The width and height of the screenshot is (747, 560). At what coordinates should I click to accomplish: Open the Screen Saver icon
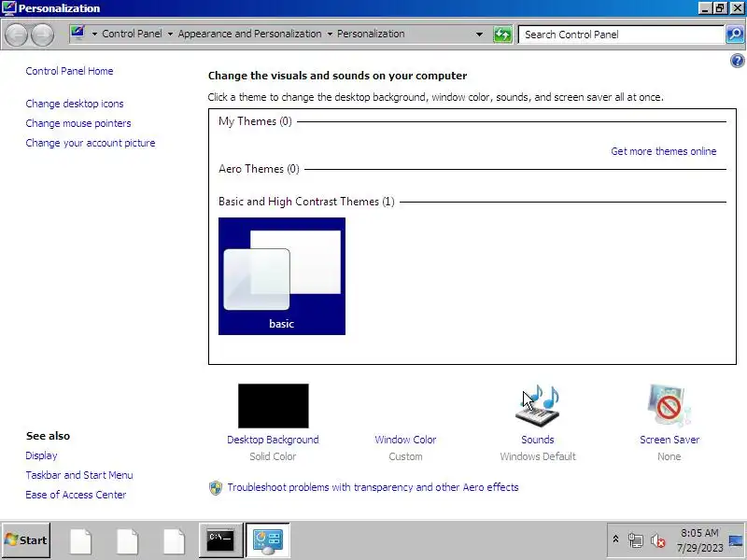point(669,406)
